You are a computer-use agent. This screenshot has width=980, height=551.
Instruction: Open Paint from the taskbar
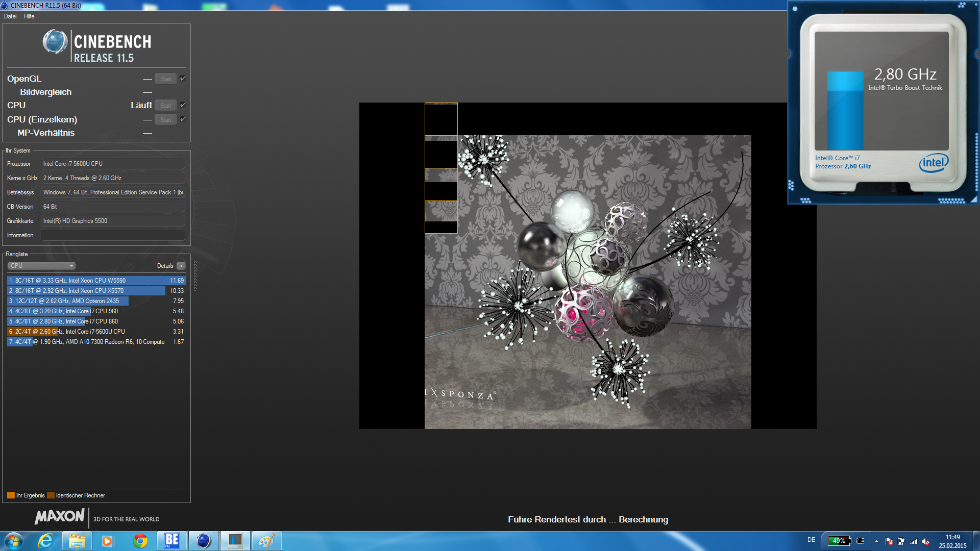click(266, 541)
